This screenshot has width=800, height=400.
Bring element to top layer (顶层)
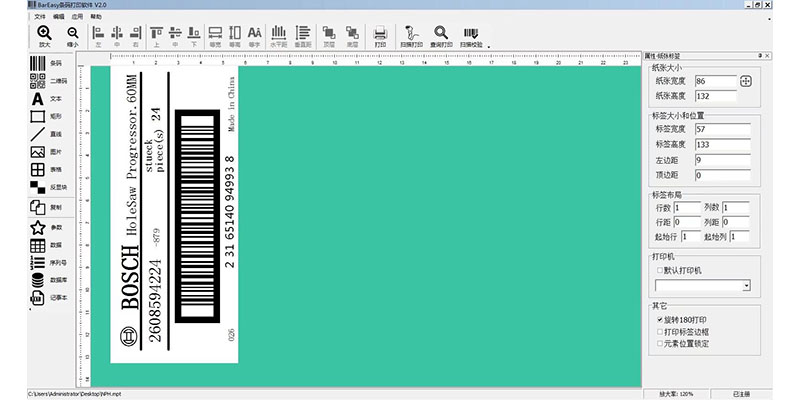329,33
